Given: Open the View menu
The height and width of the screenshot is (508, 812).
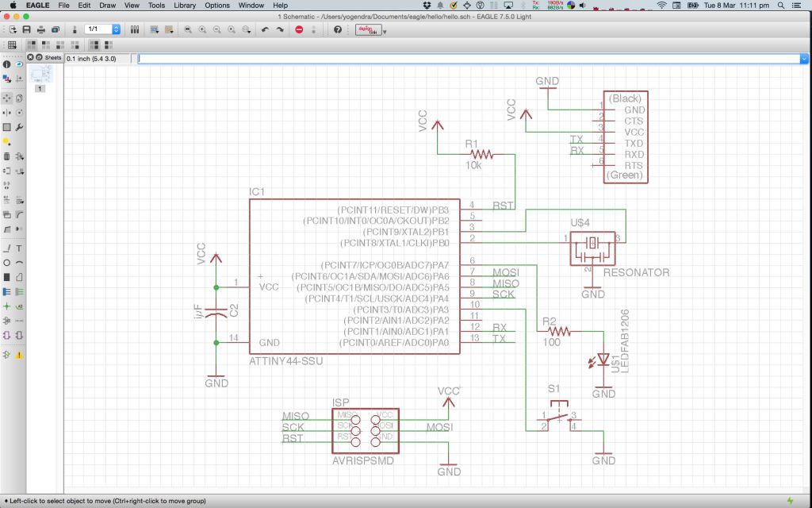Looking at the screenshot, I should coord(132,6).
